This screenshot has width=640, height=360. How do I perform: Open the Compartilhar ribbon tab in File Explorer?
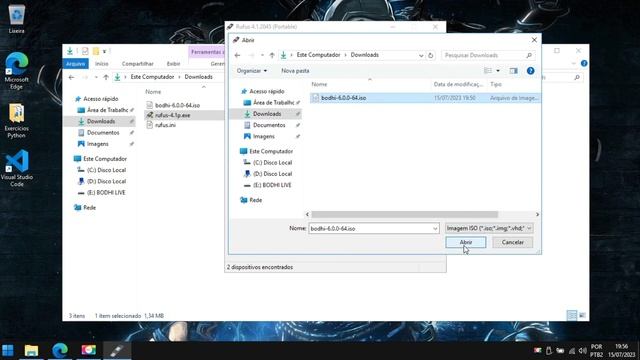tap(138, 64)
